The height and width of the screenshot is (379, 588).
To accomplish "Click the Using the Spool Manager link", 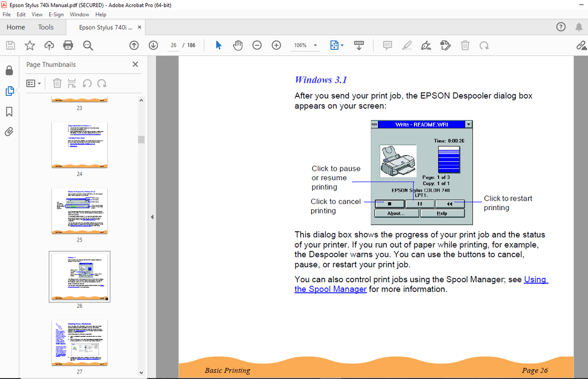I will (x=330, y=289).
